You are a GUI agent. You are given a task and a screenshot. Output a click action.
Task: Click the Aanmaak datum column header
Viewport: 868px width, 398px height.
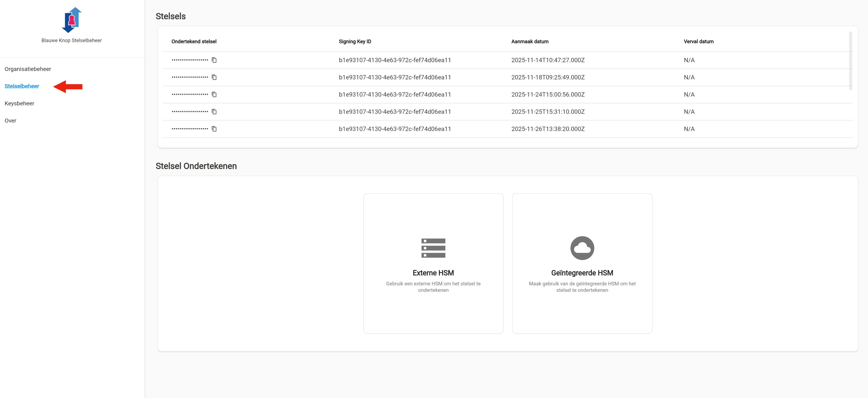(530, 42)
